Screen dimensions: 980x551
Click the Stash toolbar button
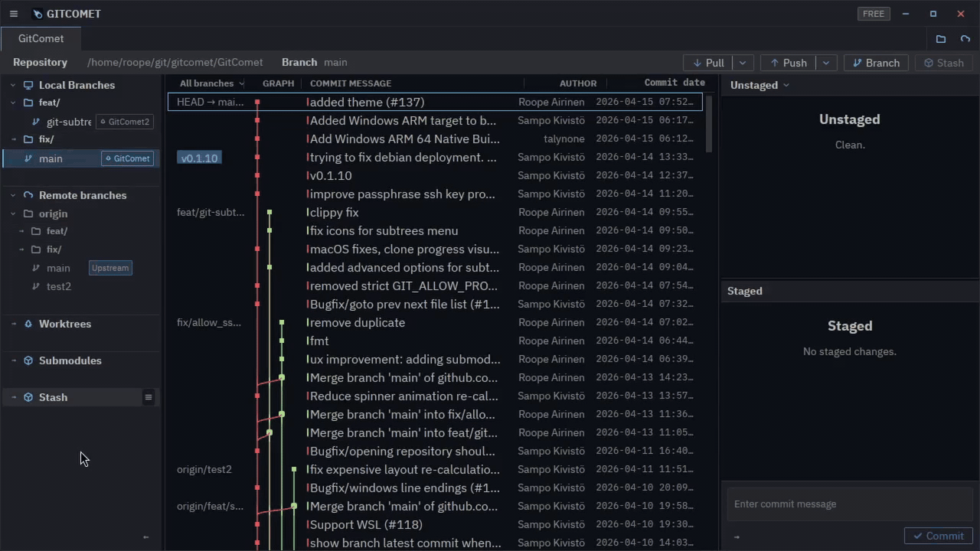(943, 63)
